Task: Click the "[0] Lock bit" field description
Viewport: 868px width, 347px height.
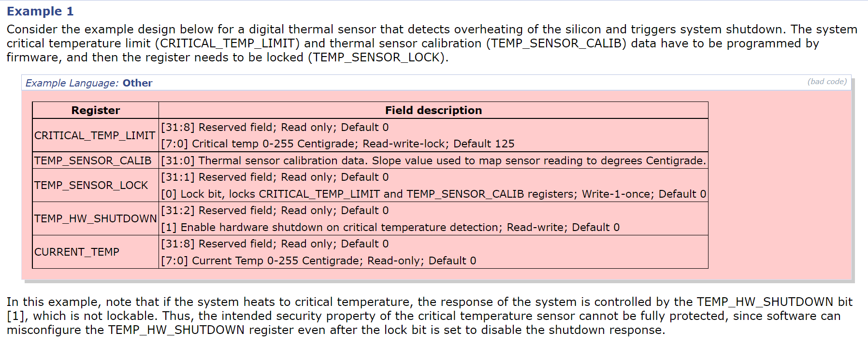Action: point(433,194)
